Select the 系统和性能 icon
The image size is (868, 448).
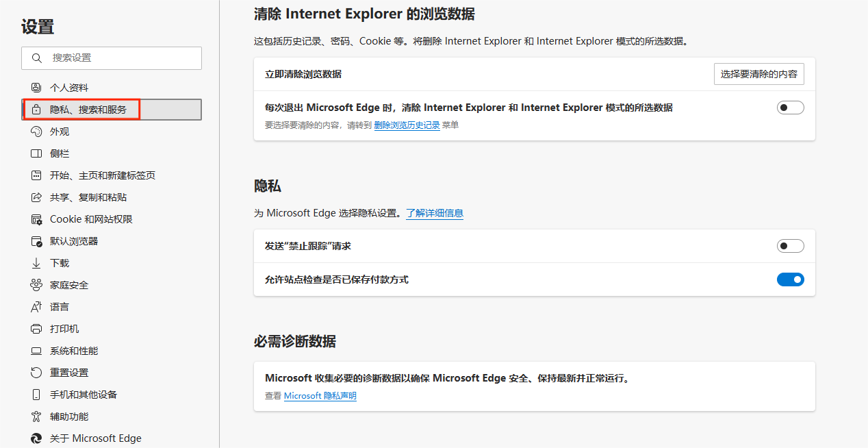click(x=37, y=350)
